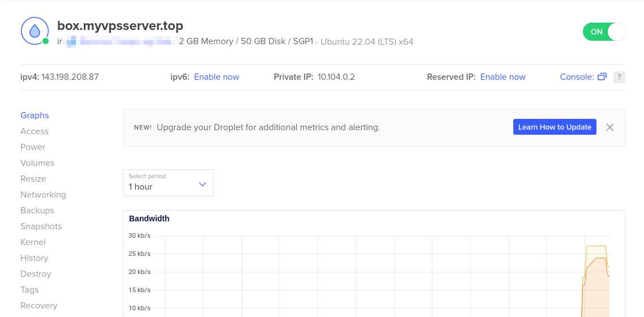The height and width of the screenshot is (317, 644).
Task: Click the 15 kb/s axis label
Action: (x=140, y=290)
